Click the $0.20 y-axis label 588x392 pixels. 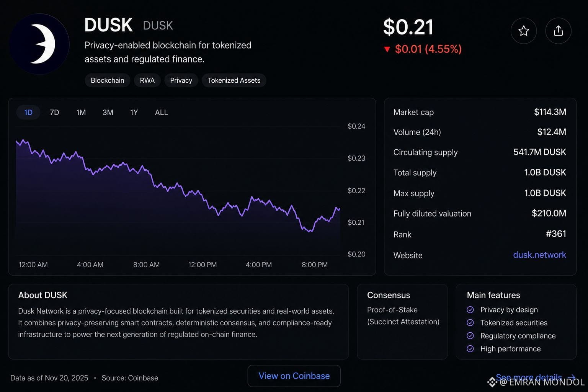point(356,254)
